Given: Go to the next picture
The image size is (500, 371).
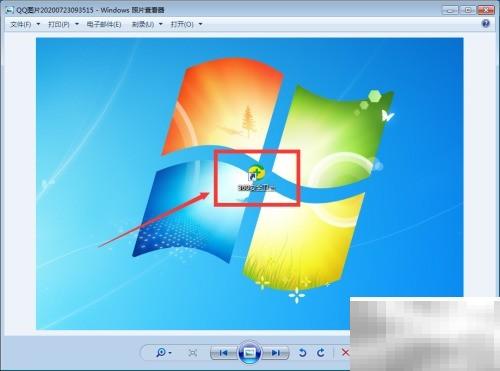Looking at the screenshot, I should pos(275,352).
